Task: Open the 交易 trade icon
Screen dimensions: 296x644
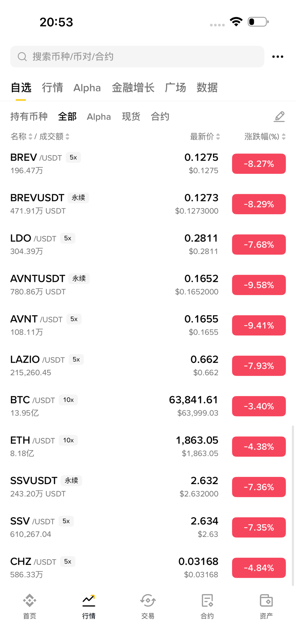Action: point(148,601)
